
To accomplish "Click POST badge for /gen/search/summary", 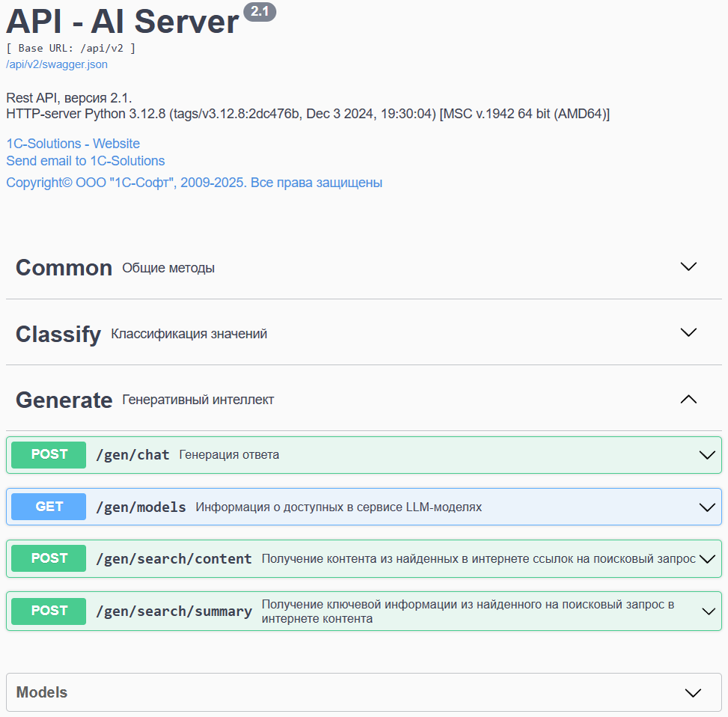I will click(49, 611).
